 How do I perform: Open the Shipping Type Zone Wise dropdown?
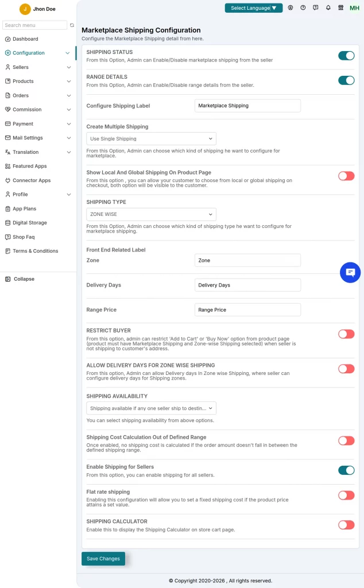coord(151,214)
